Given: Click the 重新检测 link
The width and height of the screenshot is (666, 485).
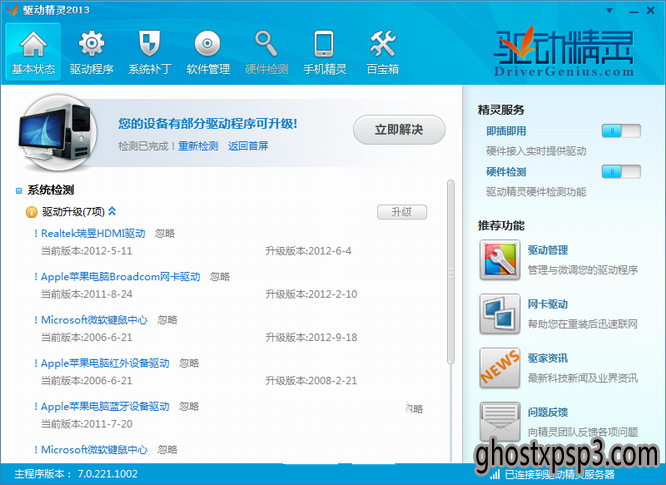Looking at the screenshot, I should [198, 146].
